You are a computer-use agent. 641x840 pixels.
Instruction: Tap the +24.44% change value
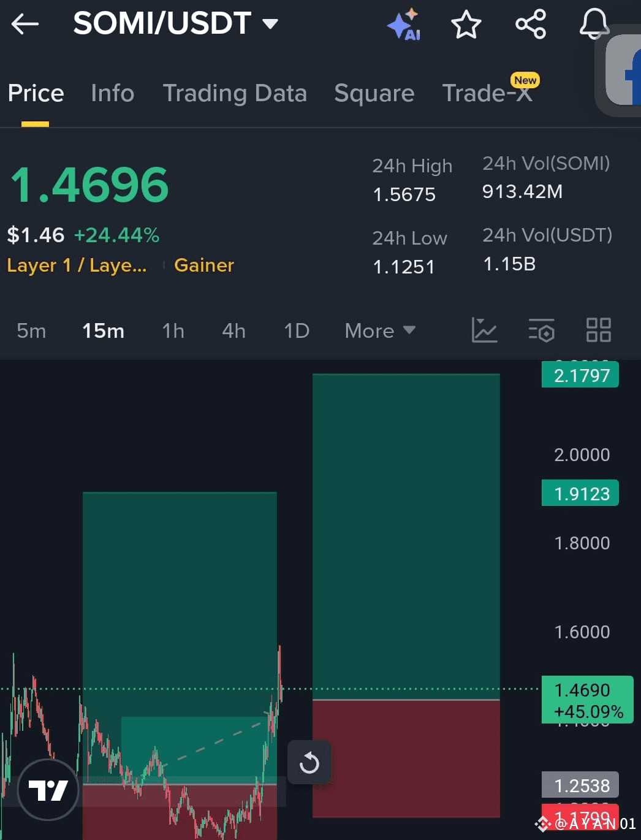(x=116, y=235)
